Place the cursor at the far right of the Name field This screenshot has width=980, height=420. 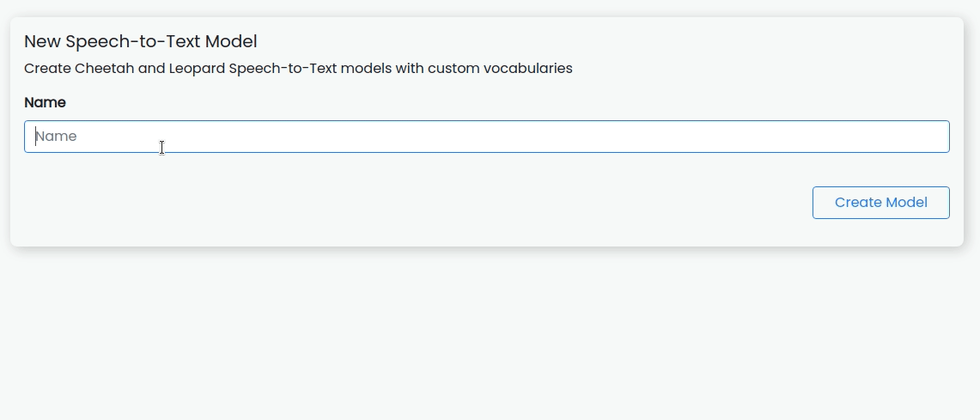pyautogui.click(x=940, y=137)
